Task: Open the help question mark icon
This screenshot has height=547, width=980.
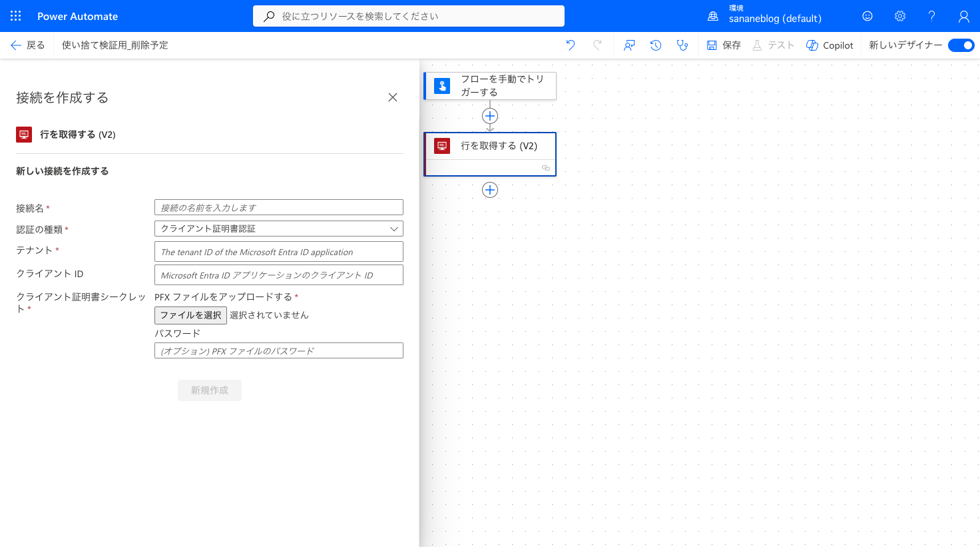Action: coord(932,16)
